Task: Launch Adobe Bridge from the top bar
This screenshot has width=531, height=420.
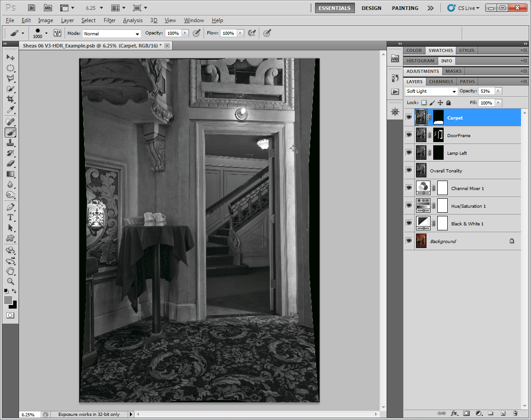Action: click(x=32, y=8)
